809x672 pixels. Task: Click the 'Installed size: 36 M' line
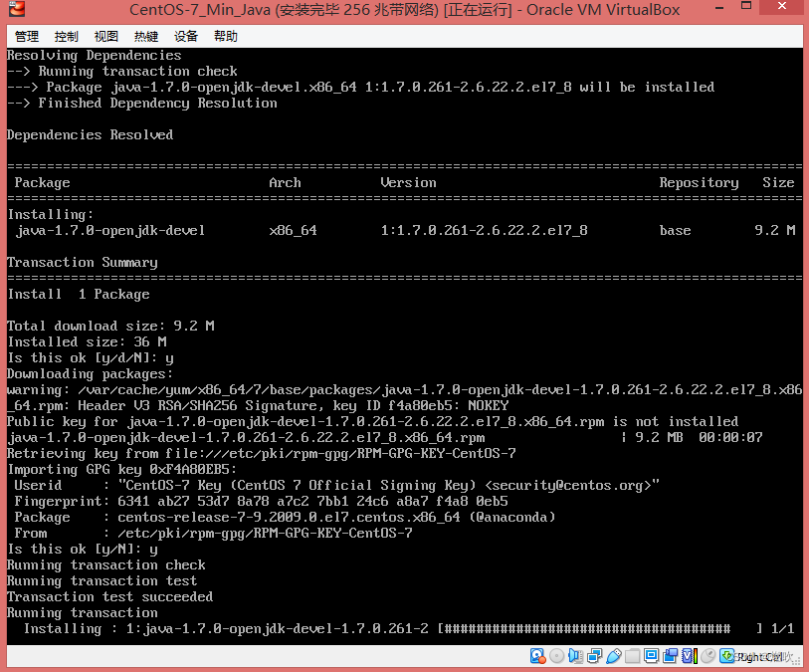pos(87,341)
